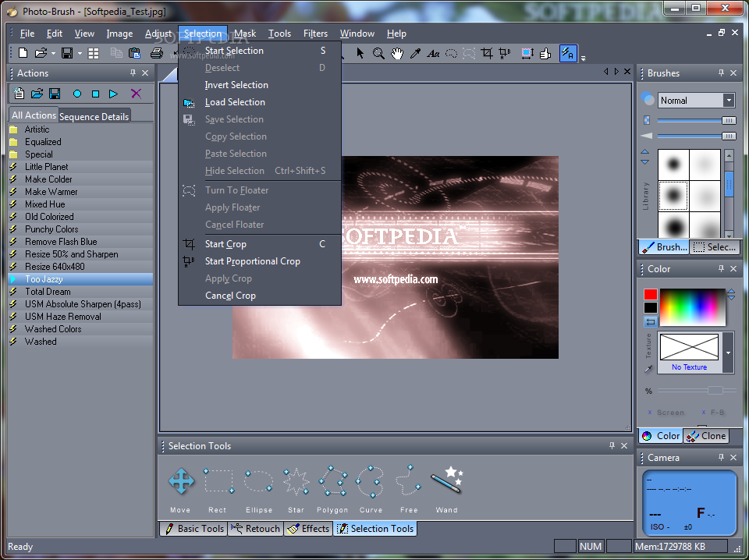Open dropdown arrow next to Save icon
The image size is (749, 560).
click(x=80, y=54)
